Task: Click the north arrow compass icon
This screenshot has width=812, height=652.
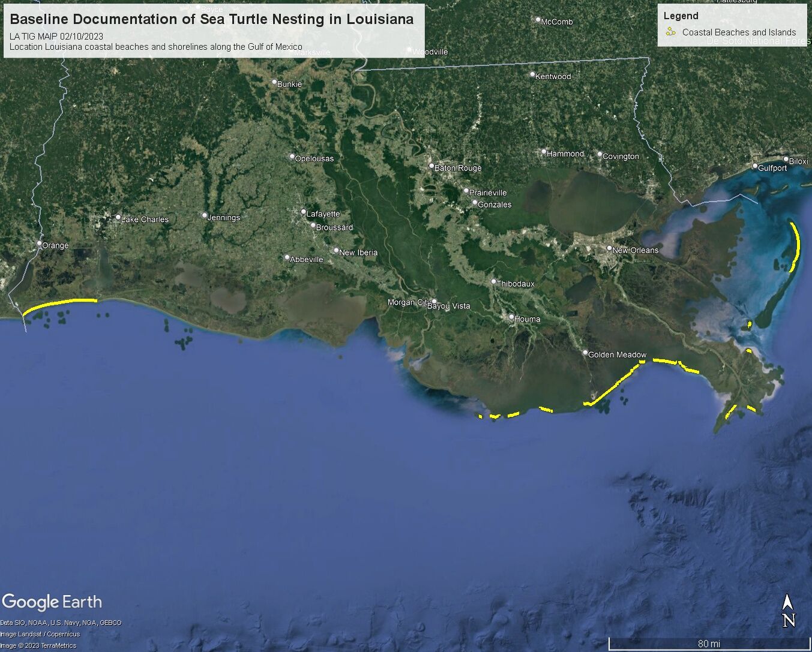Action: 789,611
